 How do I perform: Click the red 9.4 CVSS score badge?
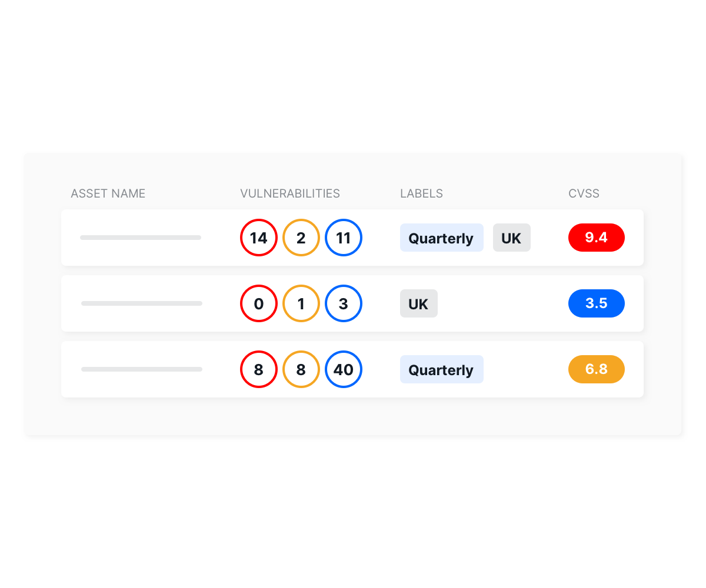597,238
